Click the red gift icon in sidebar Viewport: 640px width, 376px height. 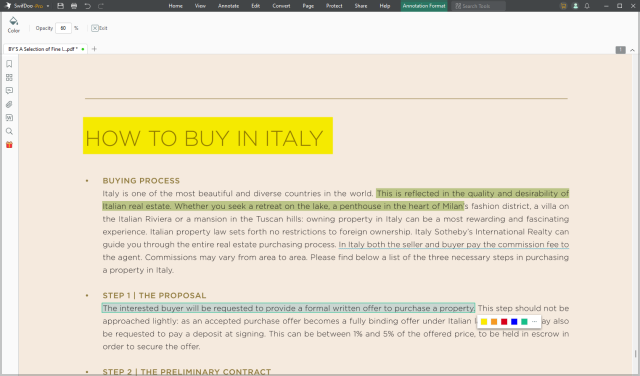[9, 145]
